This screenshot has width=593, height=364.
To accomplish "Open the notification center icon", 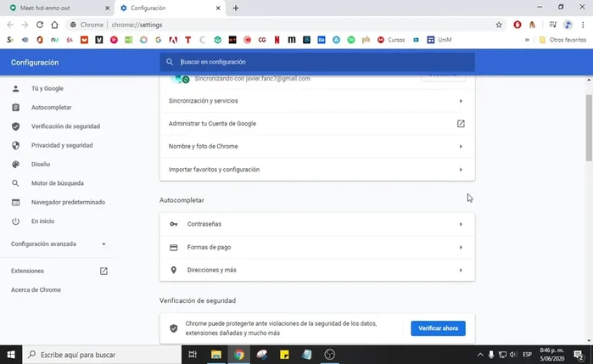I will (x=579, y=355).
